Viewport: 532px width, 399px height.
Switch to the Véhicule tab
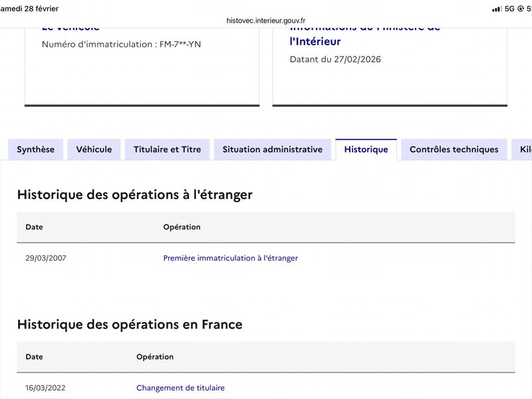coord(94,149)
